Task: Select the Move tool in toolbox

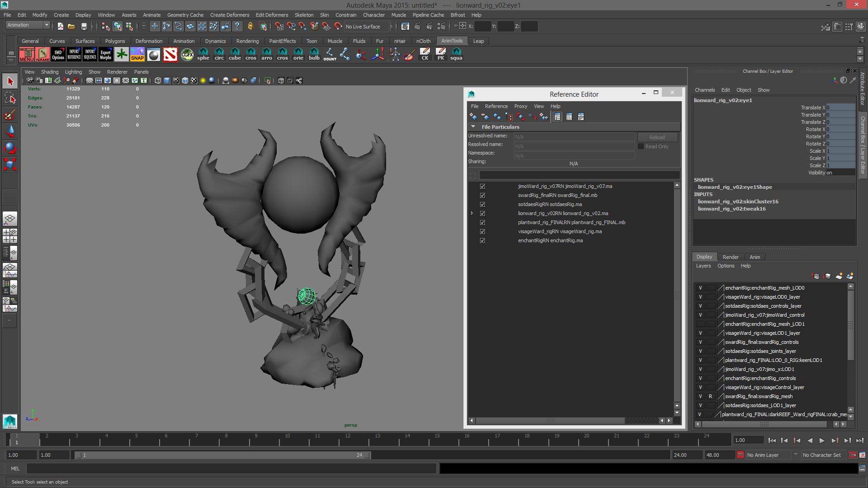Action: coord(10,131)
